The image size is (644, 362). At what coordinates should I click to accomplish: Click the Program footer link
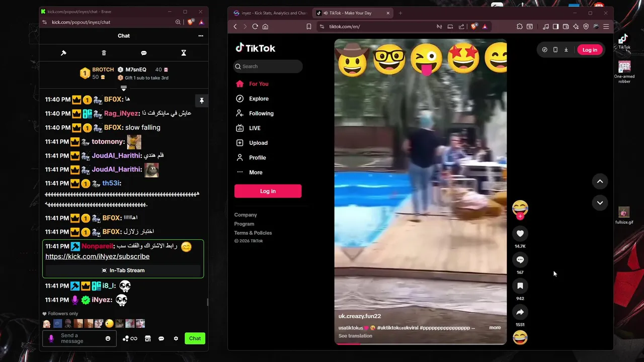(244, 224)
